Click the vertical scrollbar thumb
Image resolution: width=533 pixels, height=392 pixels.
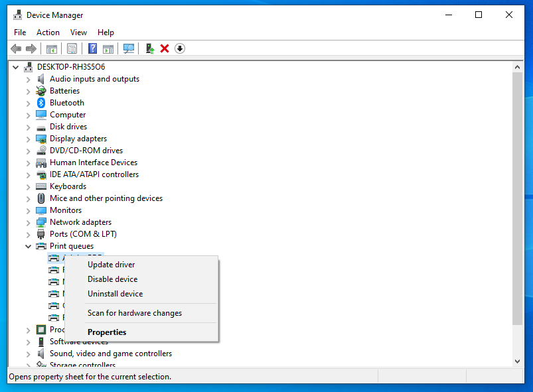[x=517, y=199]
